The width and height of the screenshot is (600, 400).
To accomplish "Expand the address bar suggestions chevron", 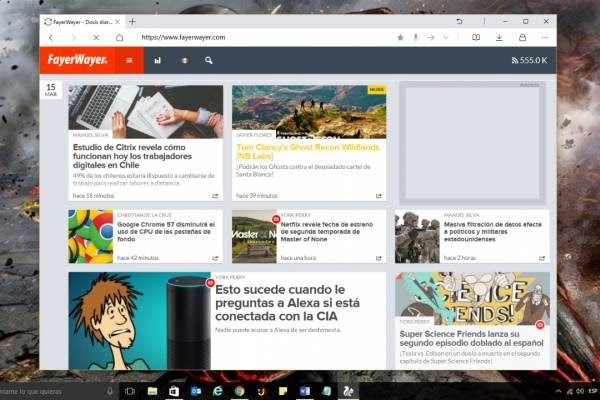I will 446,38.
